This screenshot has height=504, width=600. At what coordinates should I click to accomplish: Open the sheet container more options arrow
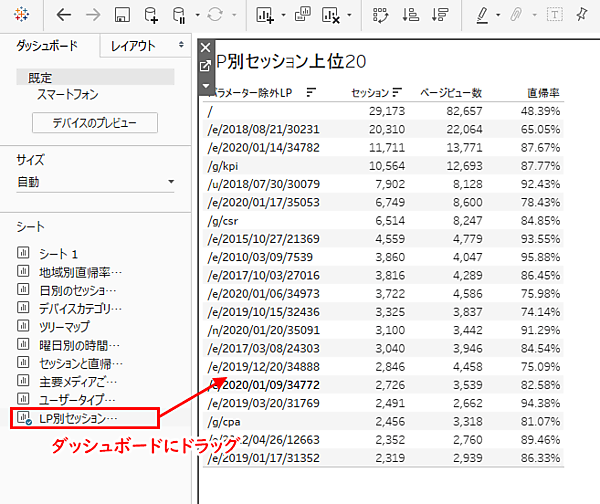(x=206, y=86)
